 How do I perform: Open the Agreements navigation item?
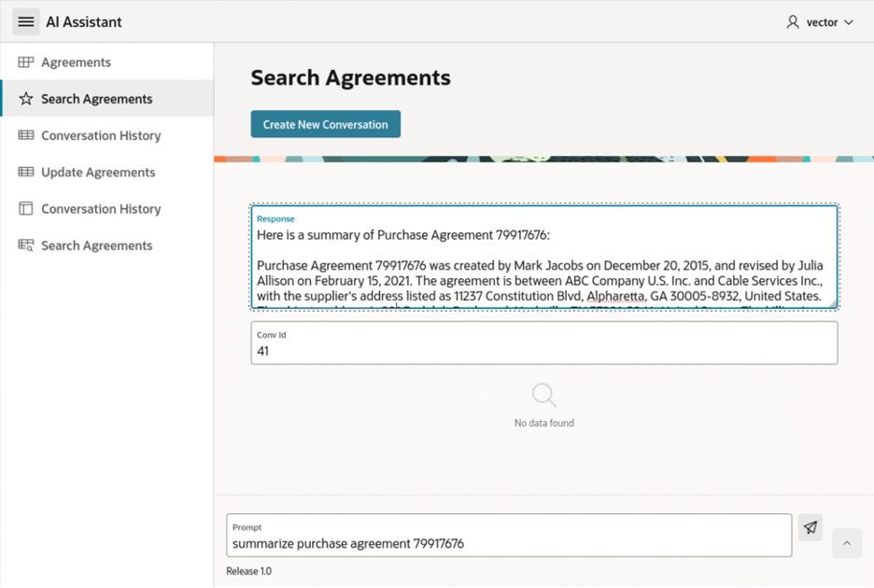click(x=76, y=63)
